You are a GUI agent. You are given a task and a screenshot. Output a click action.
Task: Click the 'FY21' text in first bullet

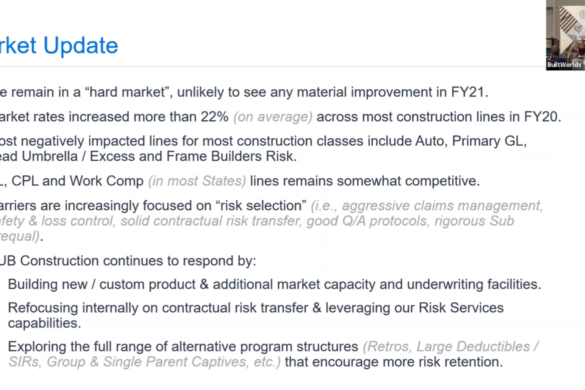[x=470, y=92]
